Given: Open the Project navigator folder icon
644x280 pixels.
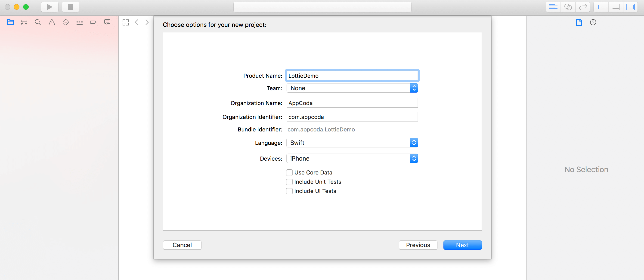Looking at the screenshot, I should click(x=10, y=22).
